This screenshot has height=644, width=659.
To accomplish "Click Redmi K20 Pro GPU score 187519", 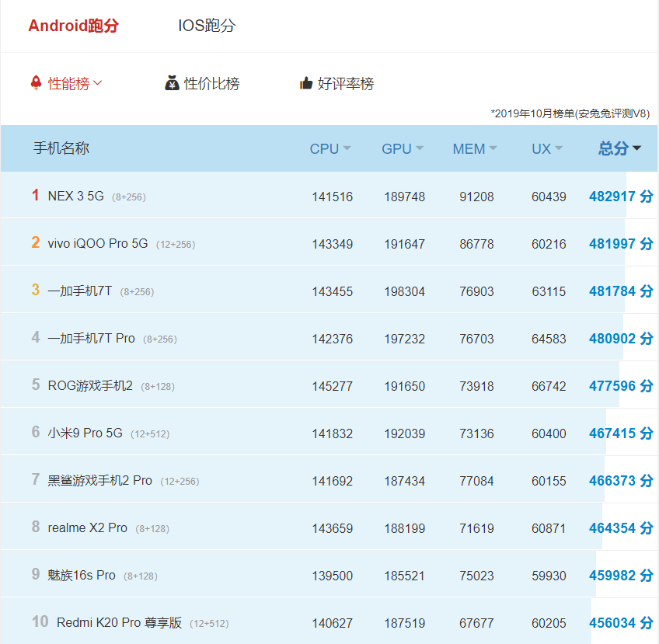I will coord(404,624).
